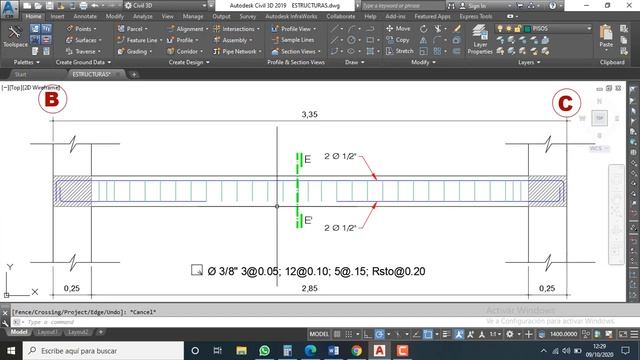Screen dimensions: 640x360
Task: Open the Parcel tool
Action: pos(132,29)
